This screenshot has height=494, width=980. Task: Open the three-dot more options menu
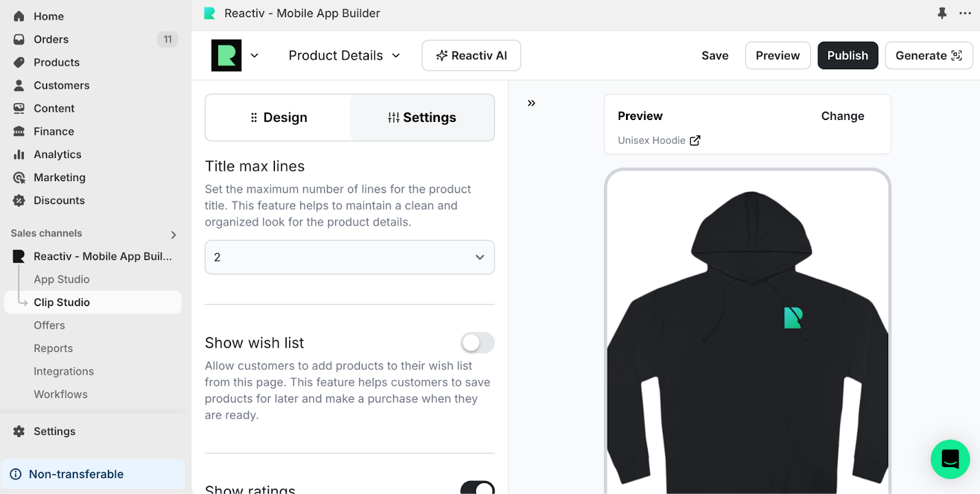pos(965,13)
